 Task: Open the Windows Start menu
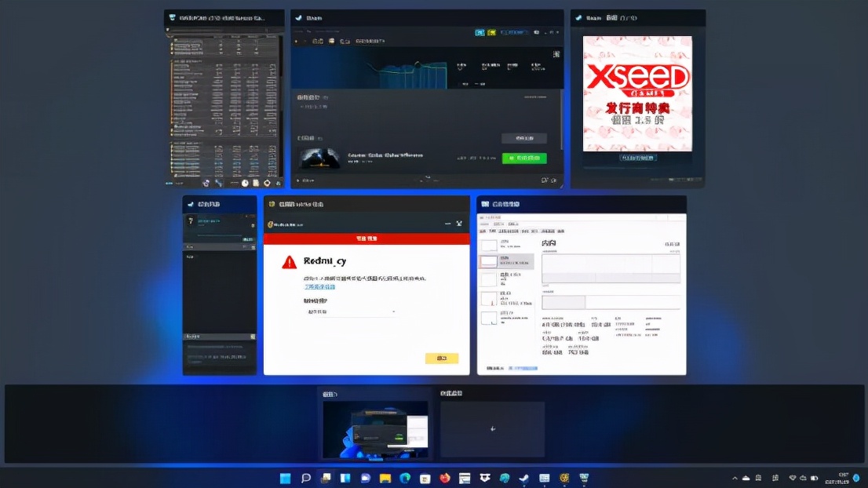click(285, 478)
